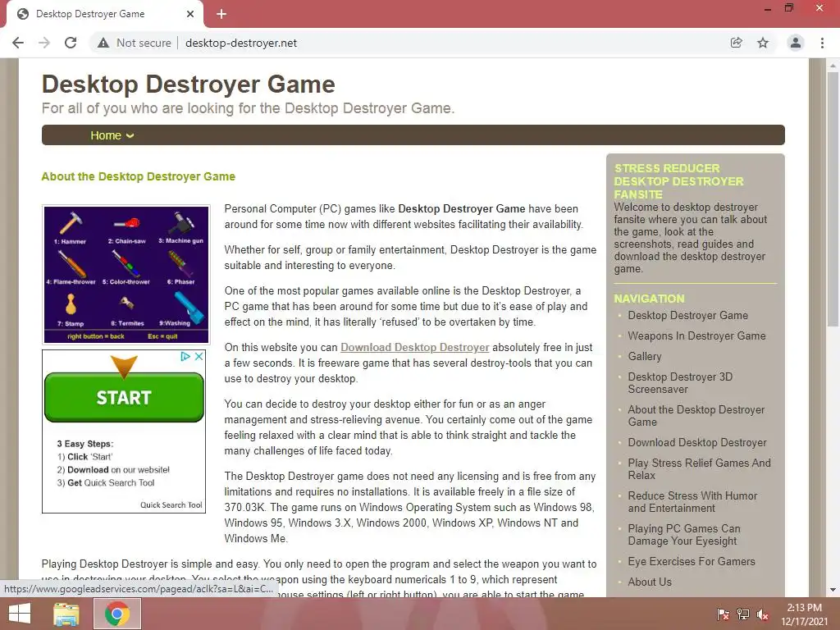Click the taskbar clock and date
Image resolution: width=840 pixels, height=630 pixels.
tap(804, 614)
